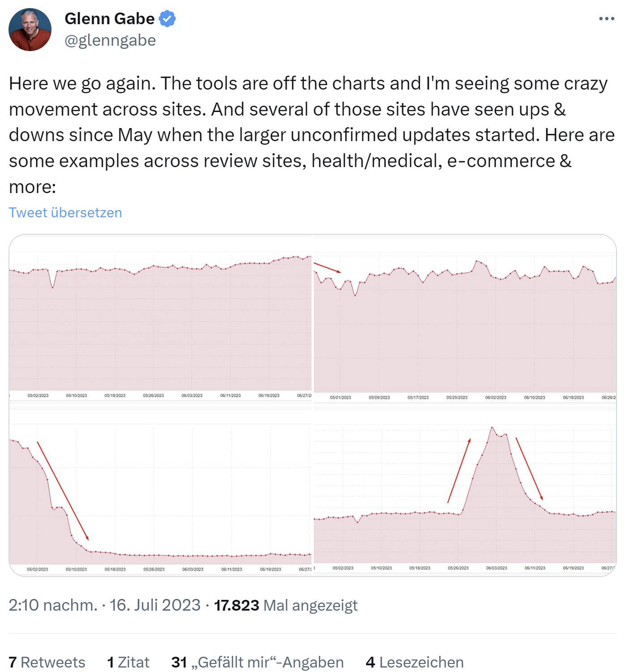Open Glenn Gabe's profile picture

click(x=31, y=30)
